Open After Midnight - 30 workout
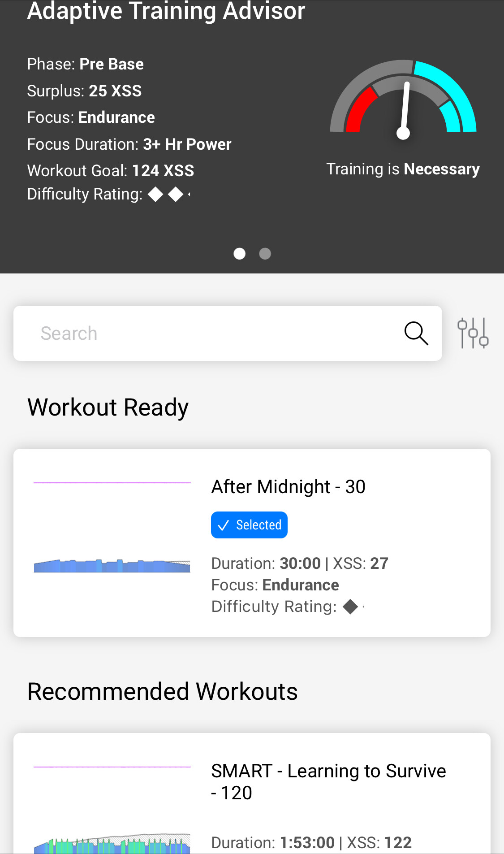Viewport: 504px width, 854px height. (288, 487)
